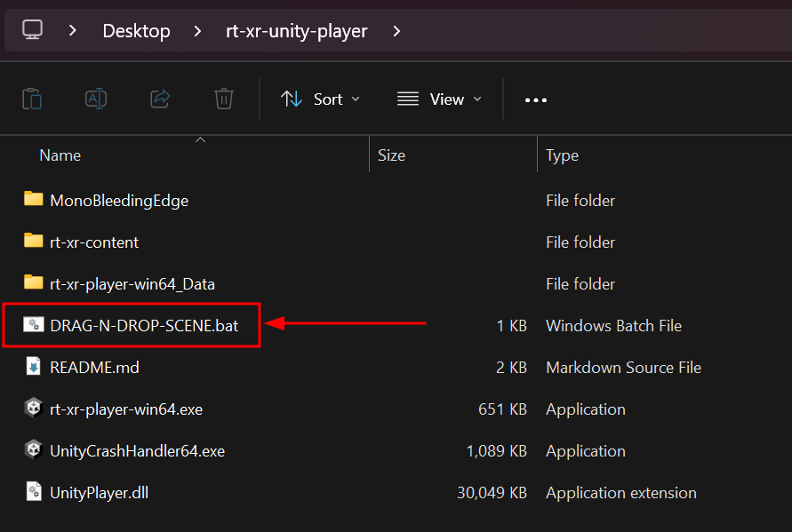Select the MonoBleedingEdge folder
792x532 pixels.
point(118,200)
